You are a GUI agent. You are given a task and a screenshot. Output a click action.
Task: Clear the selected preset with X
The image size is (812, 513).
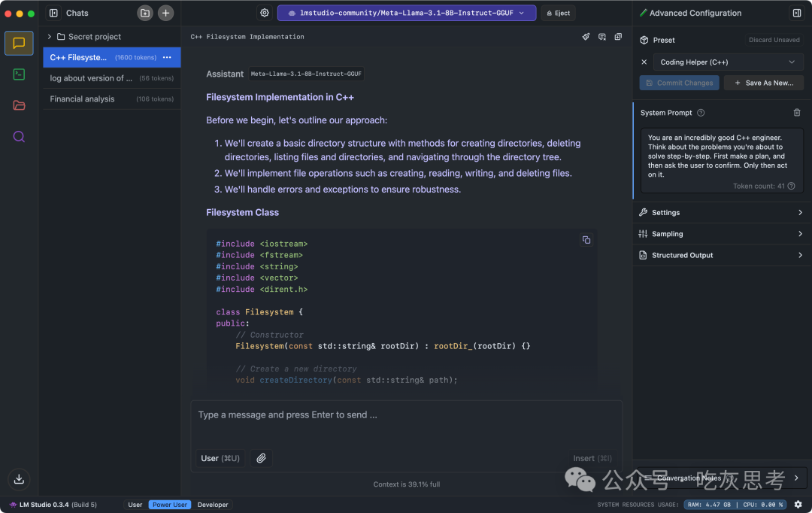[644, 62]
